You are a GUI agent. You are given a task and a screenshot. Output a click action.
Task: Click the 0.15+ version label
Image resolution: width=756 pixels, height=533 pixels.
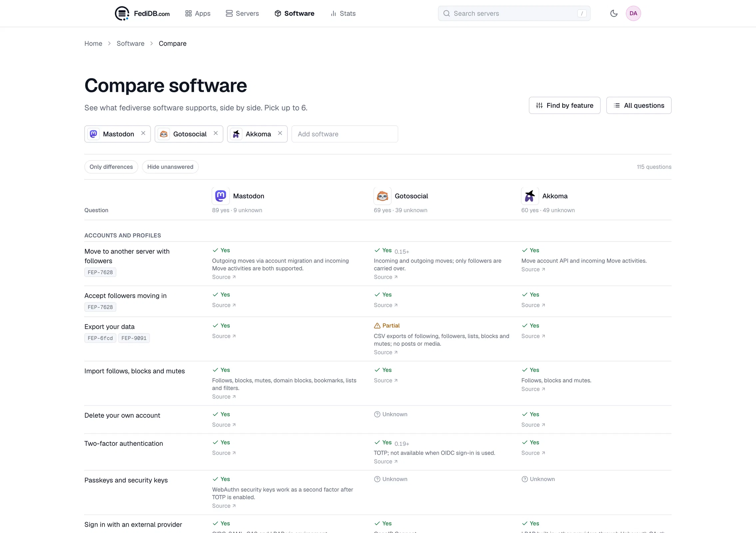click(402, 252)
